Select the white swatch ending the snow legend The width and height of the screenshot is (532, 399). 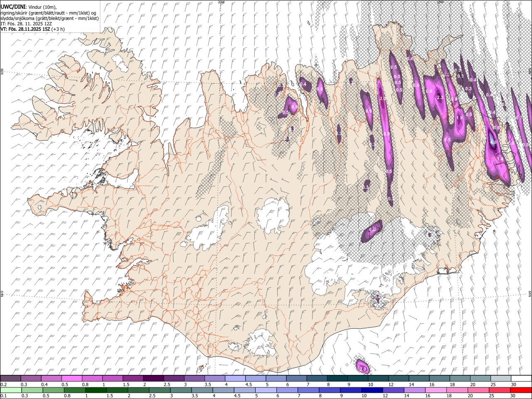pyautogui.click(x=520, y=378)
